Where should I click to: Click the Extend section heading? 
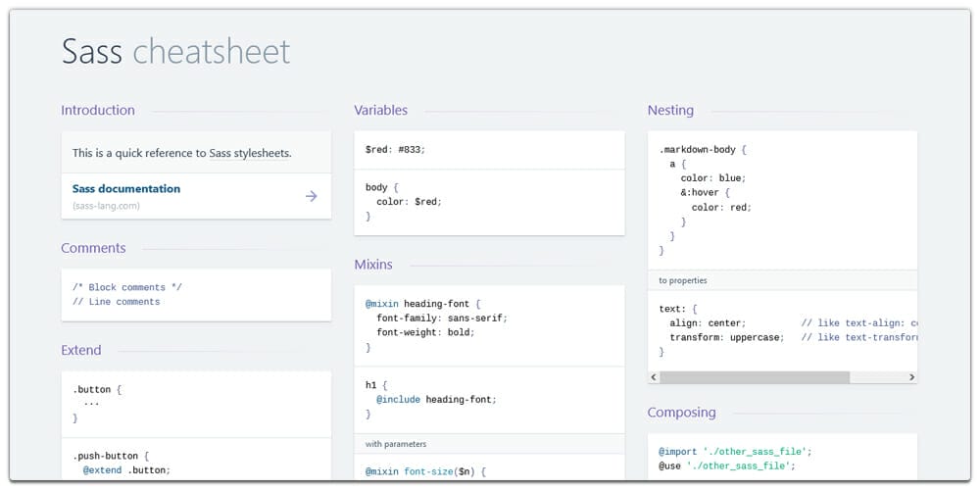80,350
